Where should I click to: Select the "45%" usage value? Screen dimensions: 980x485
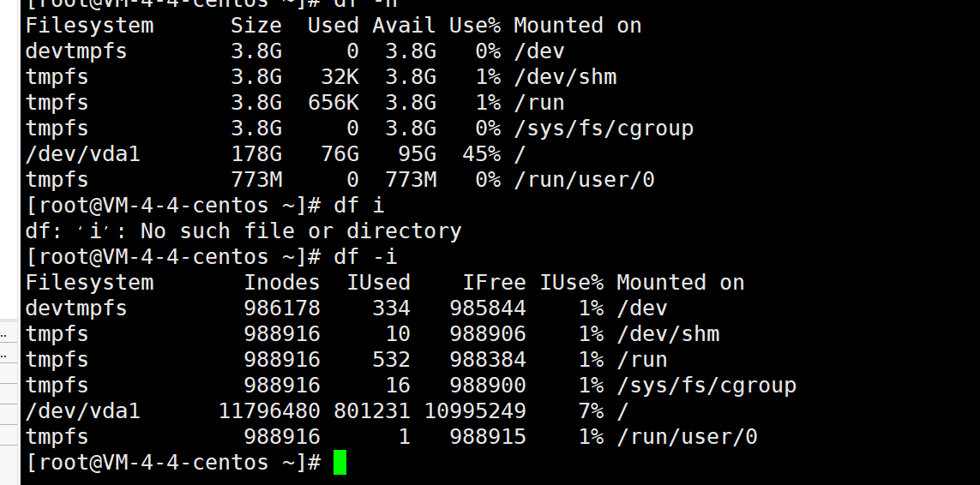(481, 153)
